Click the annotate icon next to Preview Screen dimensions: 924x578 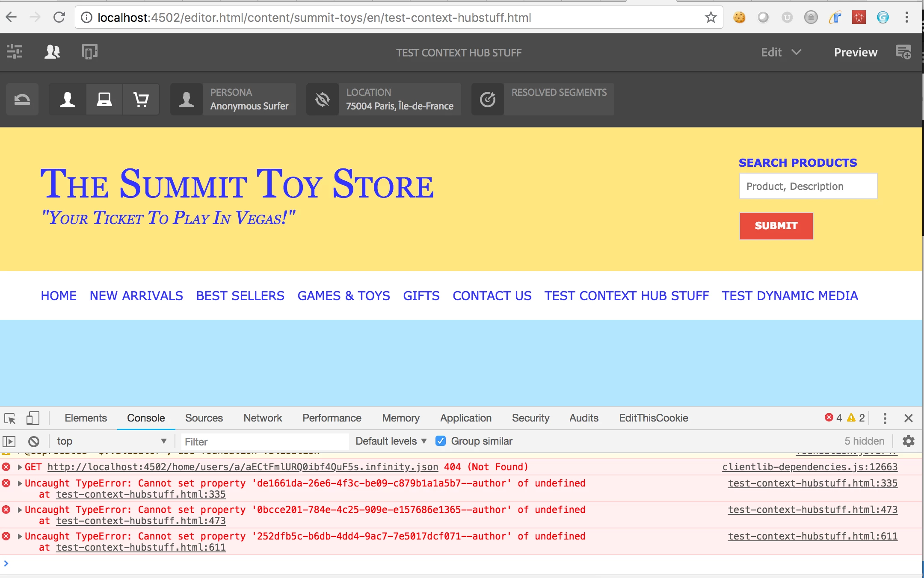pos(903,52)
